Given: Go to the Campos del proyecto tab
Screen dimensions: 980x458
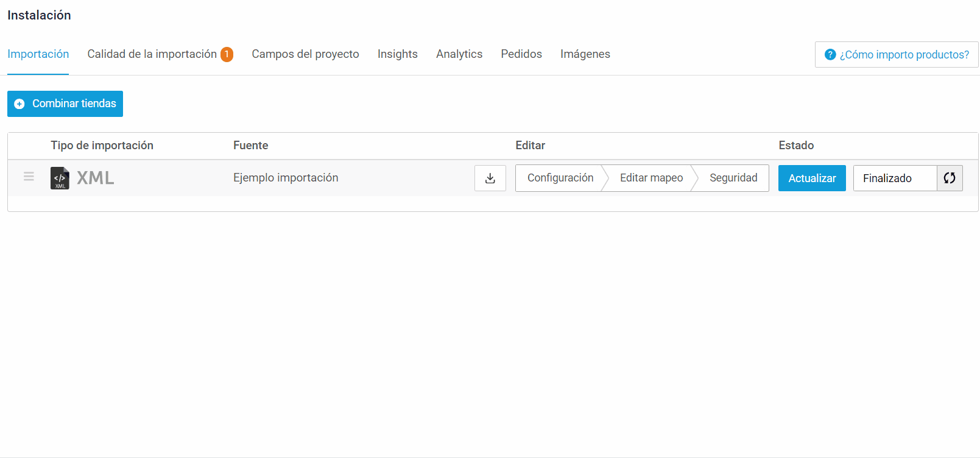Looking at the screenshot, I should click(305, 54).
